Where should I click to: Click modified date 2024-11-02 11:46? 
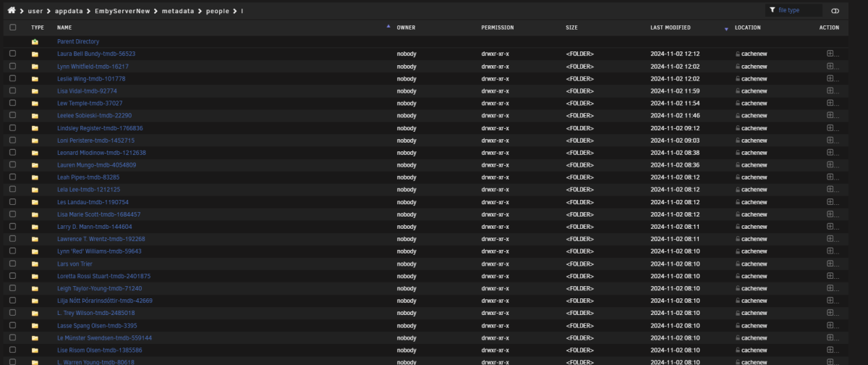pyautogui.click(x=675, y=115)
